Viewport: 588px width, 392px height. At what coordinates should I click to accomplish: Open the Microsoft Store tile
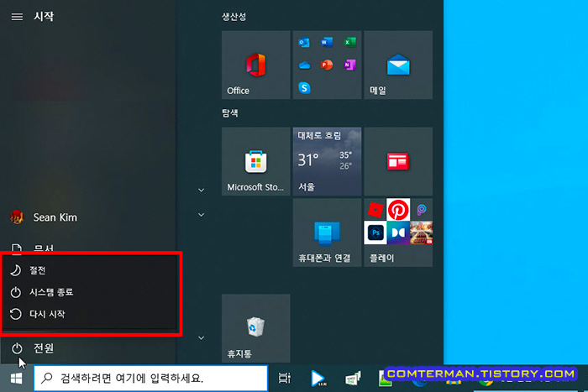255,161
